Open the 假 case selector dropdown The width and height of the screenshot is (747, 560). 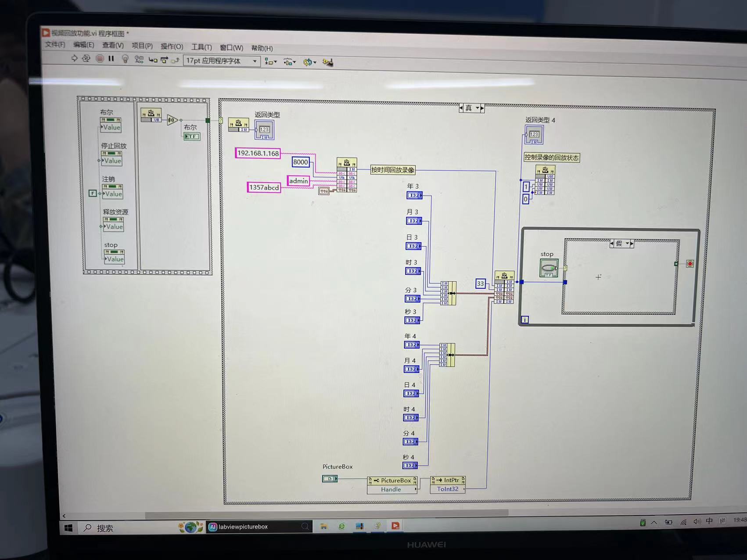[627, 243]
